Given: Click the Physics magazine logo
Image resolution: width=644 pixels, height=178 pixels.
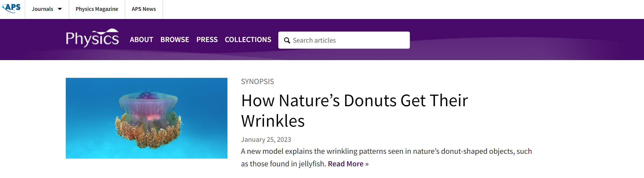Looking at the screenshot, I should coord(92,39).
